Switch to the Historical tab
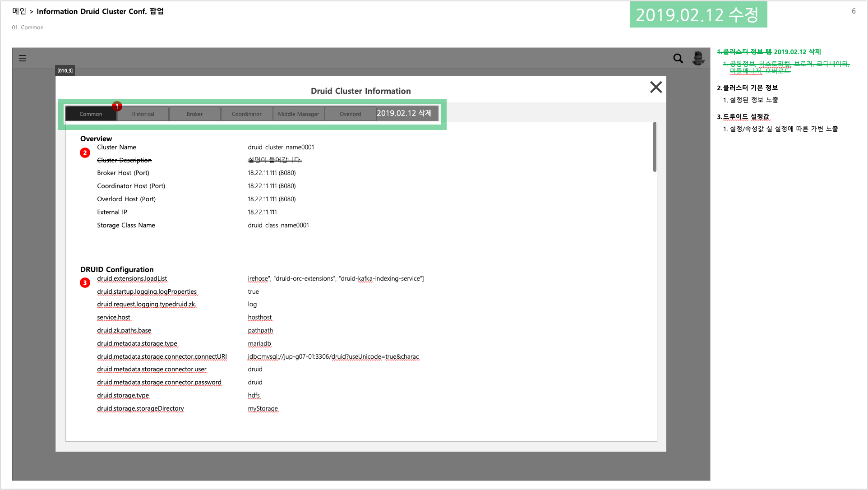868x490 pixels. [x=143, y=114]
